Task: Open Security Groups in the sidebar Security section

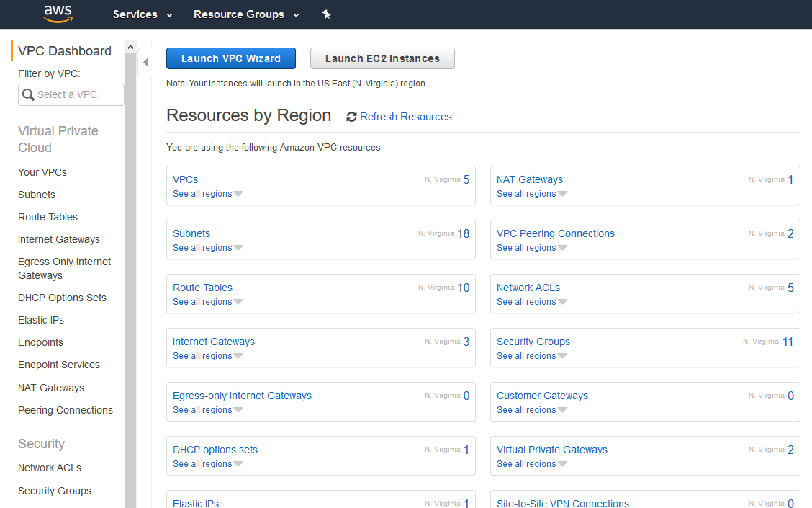Action: [x=55, y=491]
